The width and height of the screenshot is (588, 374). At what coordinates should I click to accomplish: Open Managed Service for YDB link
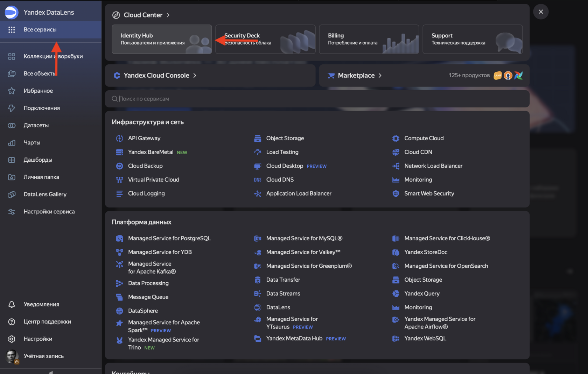[160, 252]
